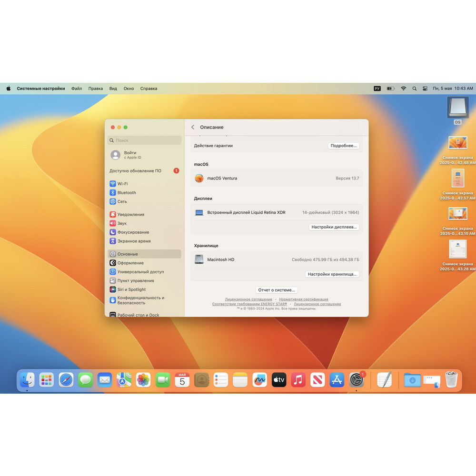Image resolution: width=476 pixels, height=476 pixels.
Task: Open Bluetooth settings in the sidebar
Action: (x=145, y=192)
